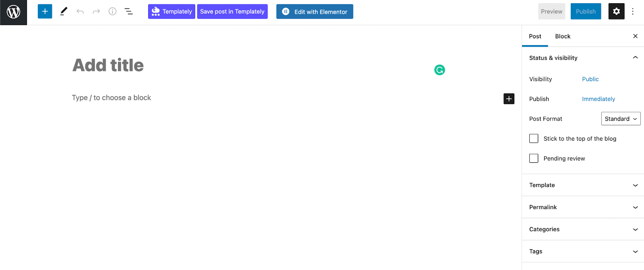Expand the Categories panel

(x=582, y=229)
